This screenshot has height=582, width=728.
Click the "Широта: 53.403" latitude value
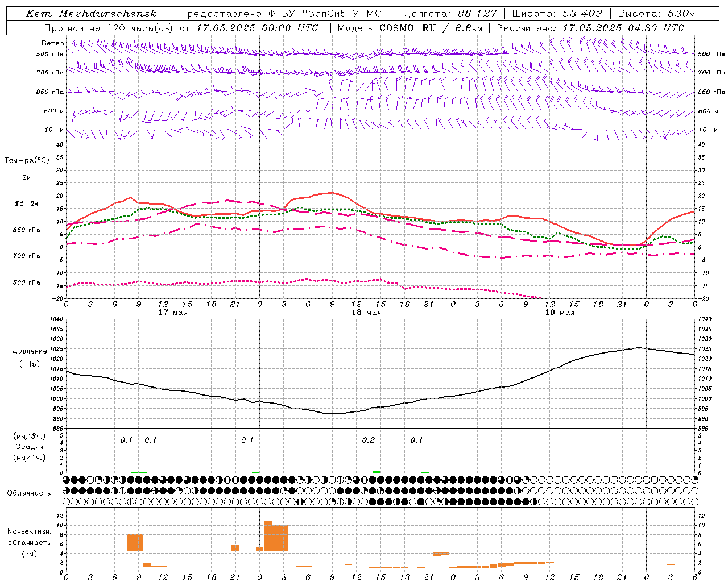(557, 14)
